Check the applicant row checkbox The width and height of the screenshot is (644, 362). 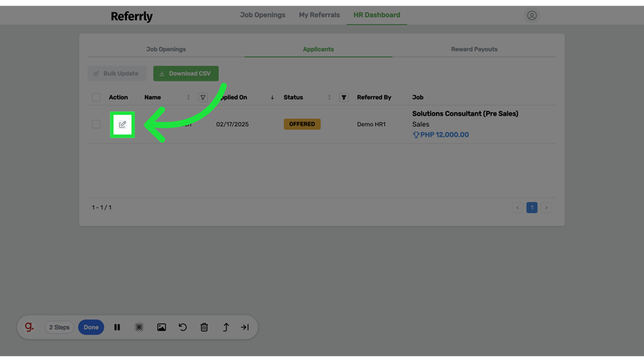tap(96, 124)
